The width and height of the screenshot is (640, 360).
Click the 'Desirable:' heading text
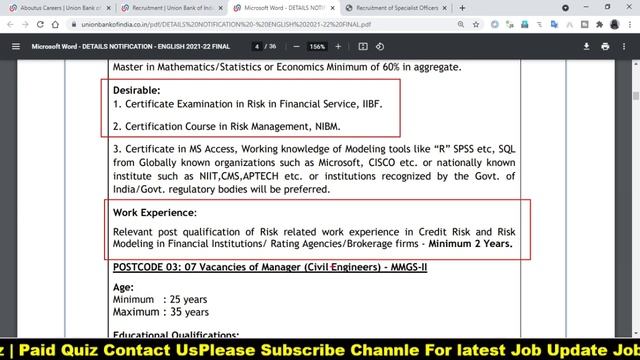[x=136, y=90]
